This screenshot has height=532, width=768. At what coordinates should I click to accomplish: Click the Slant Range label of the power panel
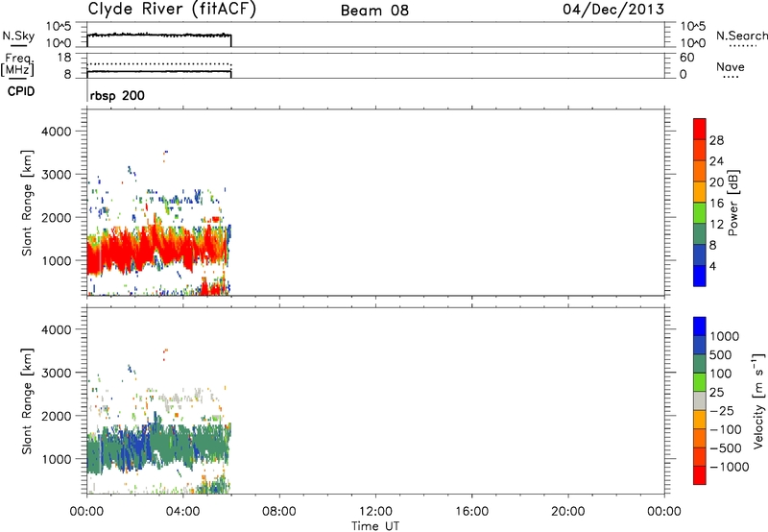point(27,203)
